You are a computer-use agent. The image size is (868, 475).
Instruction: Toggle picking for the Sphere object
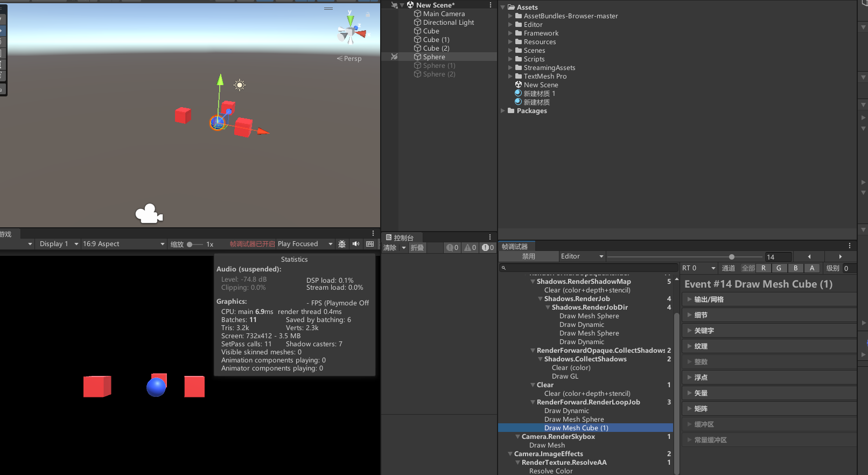[x=394, y=57]
